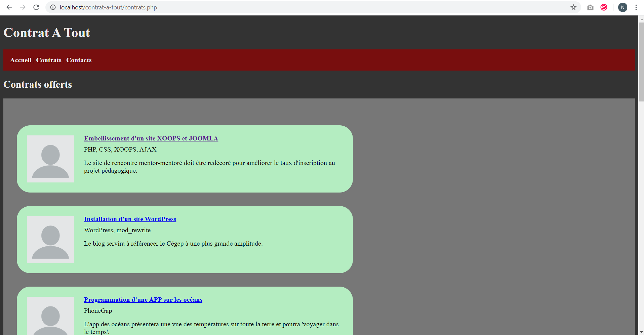Reload the current page

36,7
